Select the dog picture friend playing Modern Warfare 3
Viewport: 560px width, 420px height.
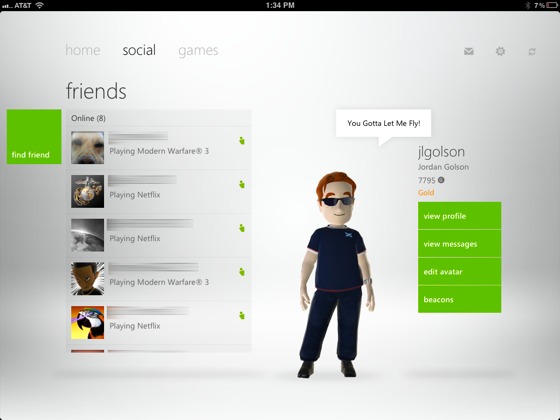tap(159, 148)
